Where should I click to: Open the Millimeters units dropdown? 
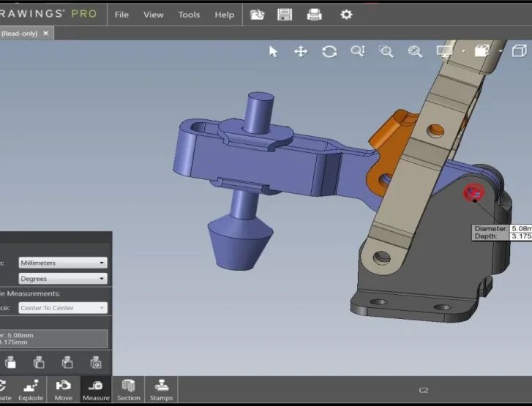tap(63, 263)
